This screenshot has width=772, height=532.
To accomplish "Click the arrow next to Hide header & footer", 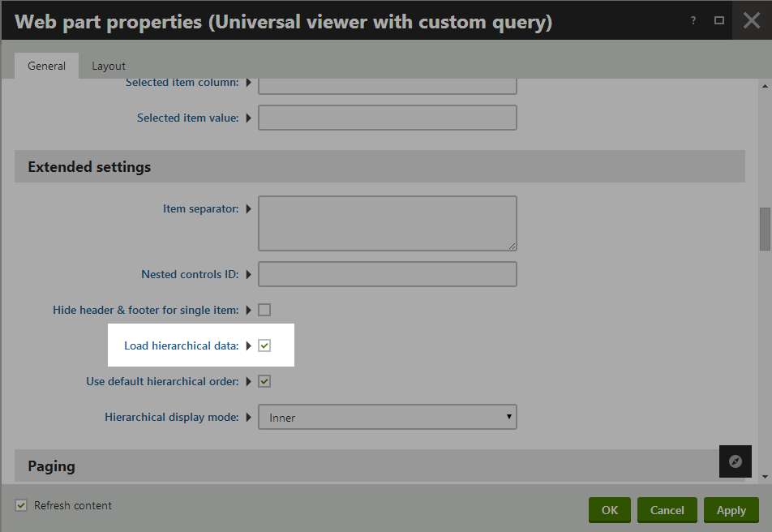I will pos(249,310).
